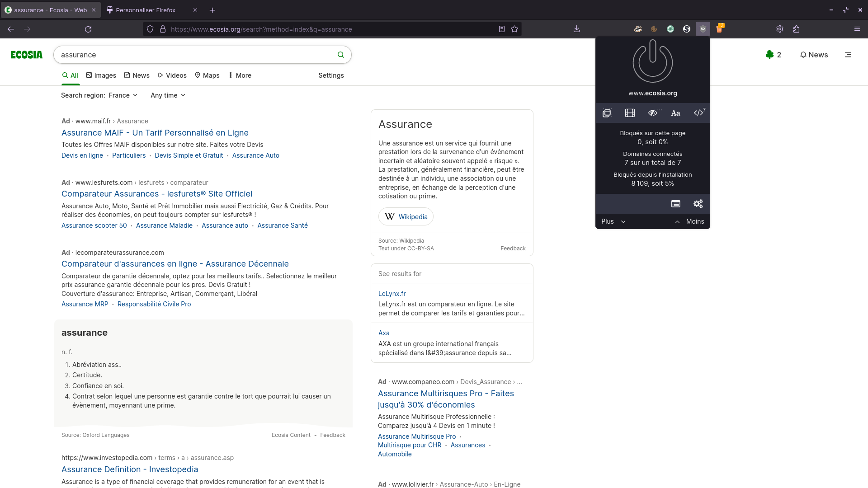Toggle blocking of large media elements

[630, 113]
